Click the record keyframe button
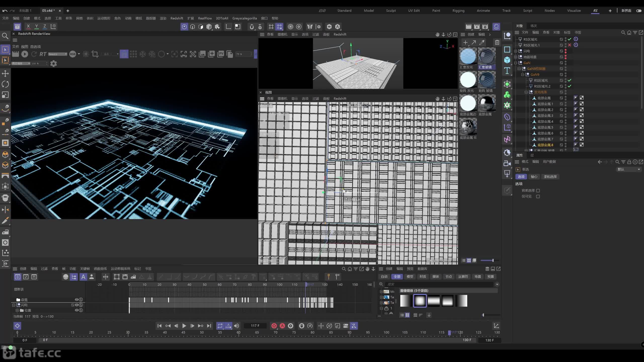This screenshot has width=644, height=362. (274, 326)
